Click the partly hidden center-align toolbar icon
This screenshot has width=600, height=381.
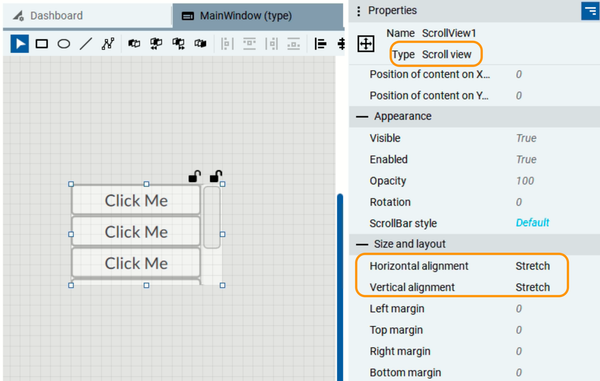341,44
